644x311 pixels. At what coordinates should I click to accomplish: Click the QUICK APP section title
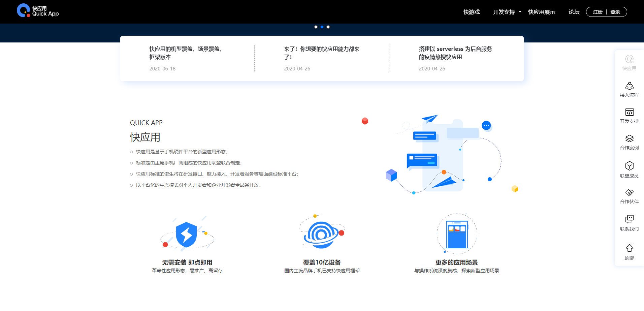click(x=146, y=123)
